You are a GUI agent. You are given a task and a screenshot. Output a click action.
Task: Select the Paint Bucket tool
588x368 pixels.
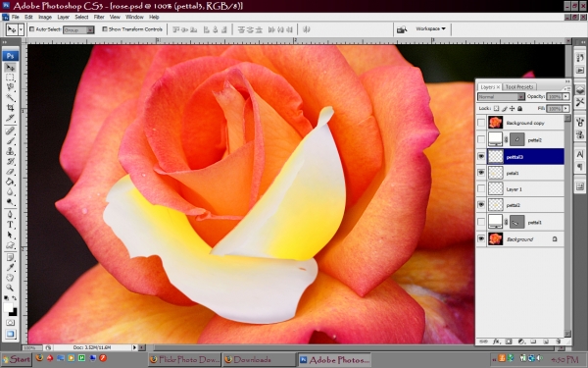coord(10,182)
